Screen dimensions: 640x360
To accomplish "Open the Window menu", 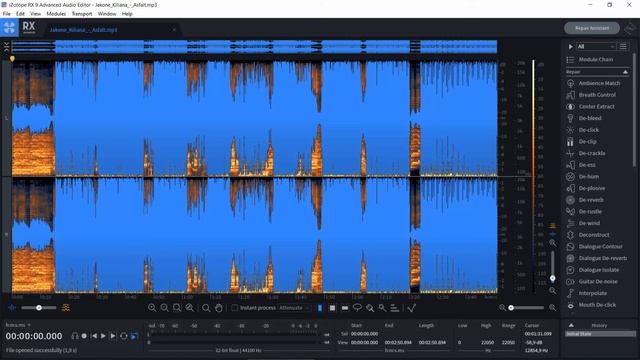I will click(107, 14).
